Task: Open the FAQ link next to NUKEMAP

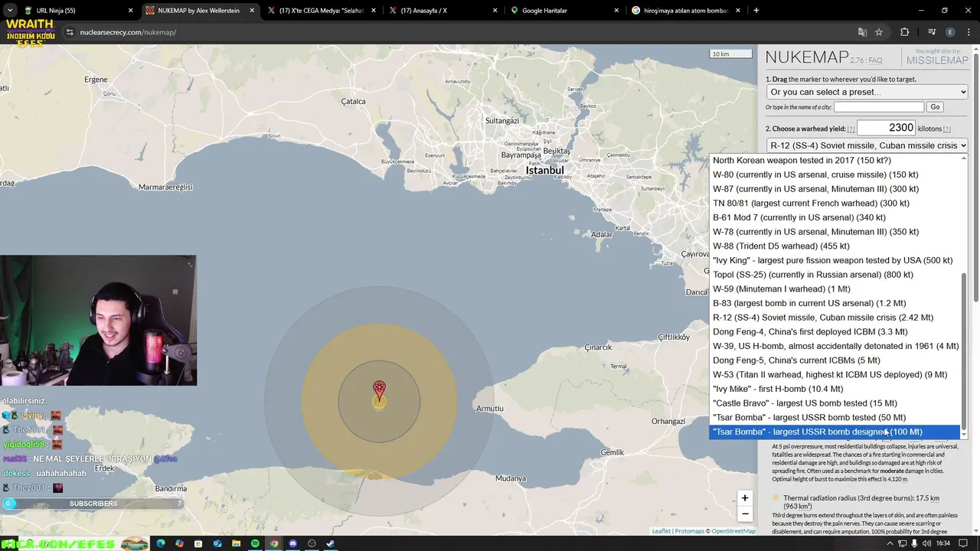Action: click(874, 60)
